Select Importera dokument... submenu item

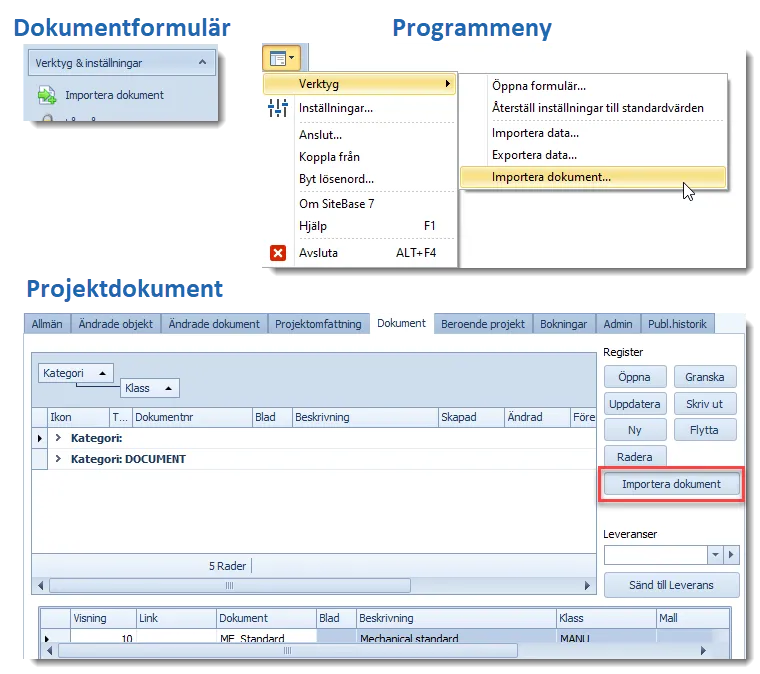[x=593, y=177]
